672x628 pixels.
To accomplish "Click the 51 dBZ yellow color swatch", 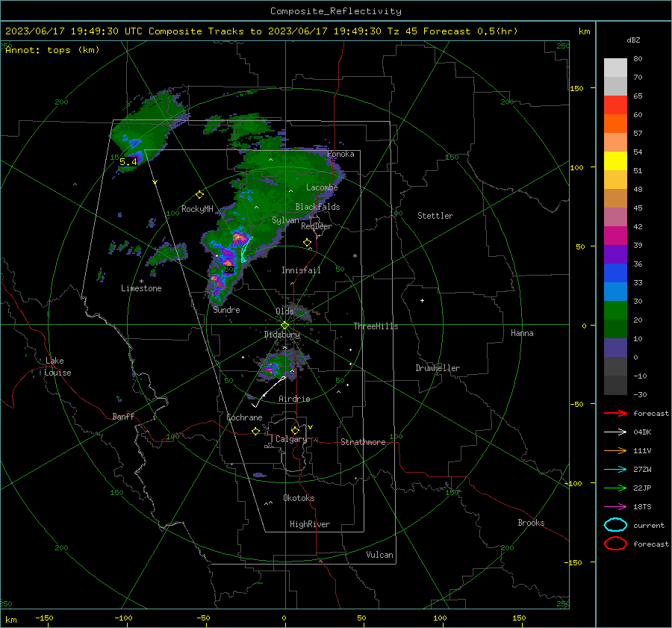I will 615,161.
